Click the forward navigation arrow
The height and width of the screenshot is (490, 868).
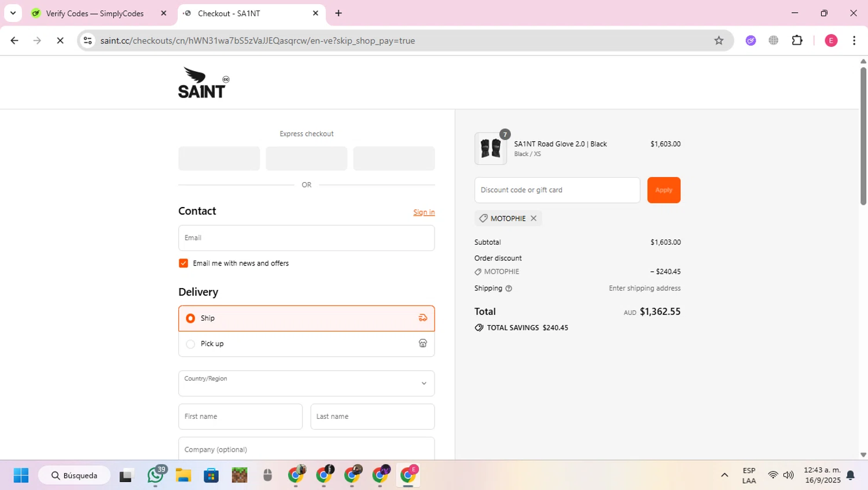point(37,40)
